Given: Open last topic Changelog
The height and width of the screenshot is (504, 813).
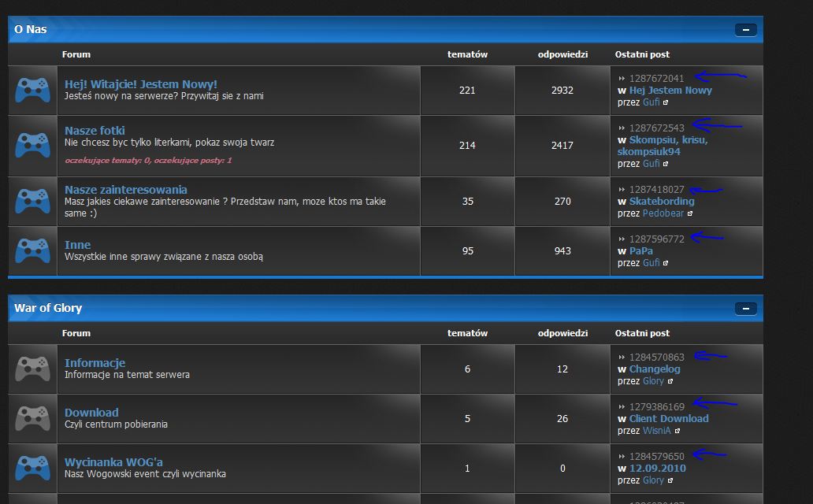Looking at the screenshot, I should coord(655,369).
